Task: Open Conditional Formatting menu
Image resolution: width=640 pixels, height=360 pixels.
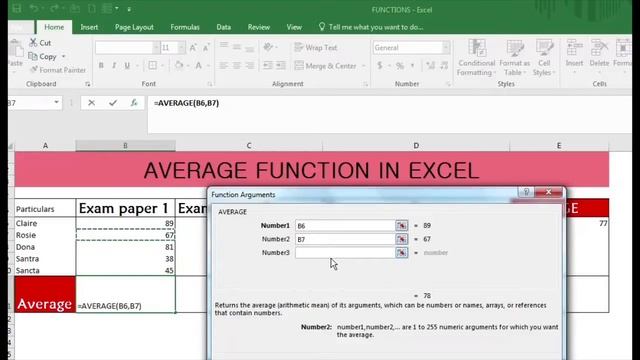Action: (x=476, y=58)
